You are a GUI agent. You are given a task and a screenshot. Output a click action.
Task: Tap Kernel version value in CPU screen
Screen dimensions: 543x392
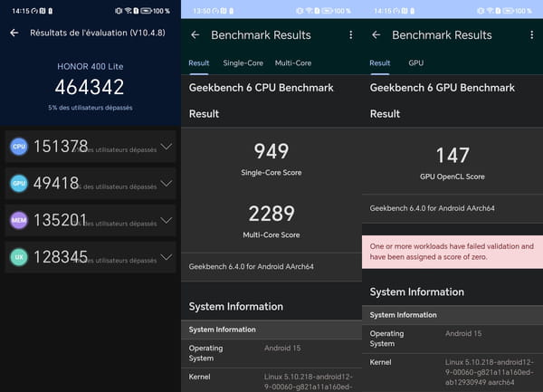[309, 382]
